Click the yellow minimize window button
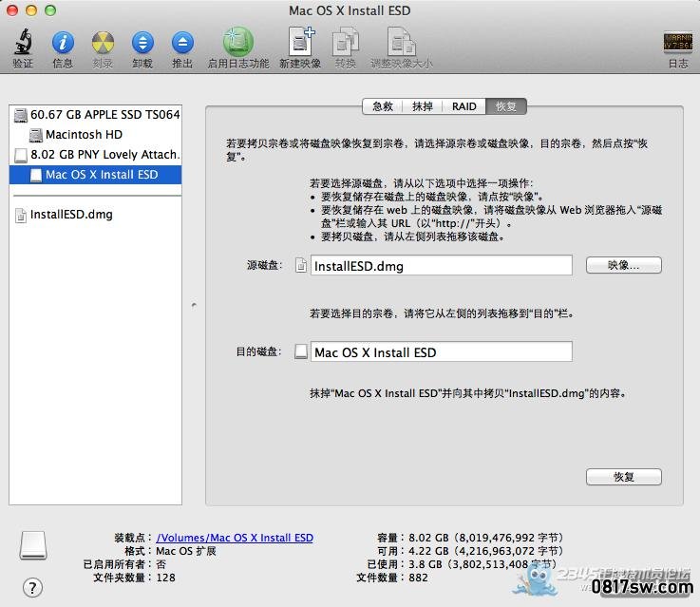700x607 pixels. tap(31, 9)
